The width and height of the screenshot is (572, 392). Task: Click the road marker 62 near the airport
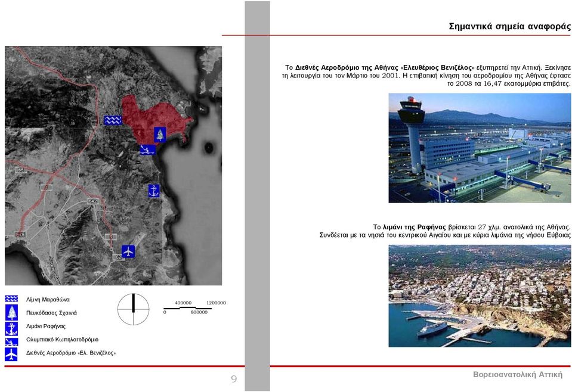(118, 257)
